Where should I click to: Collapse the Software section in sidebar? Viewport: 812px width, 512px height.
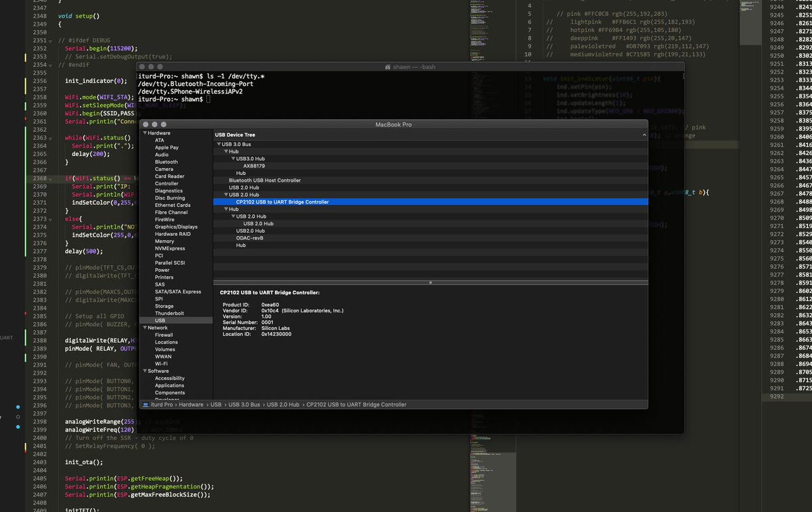[144, 371]
